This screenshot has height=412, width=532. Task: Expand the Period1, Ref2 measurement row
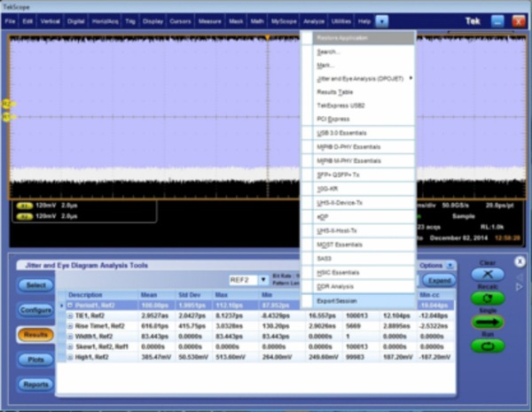click(70, 305)
